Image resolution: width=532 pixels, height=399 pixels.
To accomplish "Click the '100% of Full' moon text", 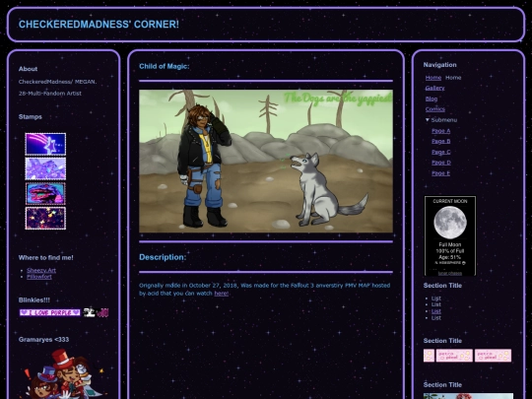I will point(450,251).
